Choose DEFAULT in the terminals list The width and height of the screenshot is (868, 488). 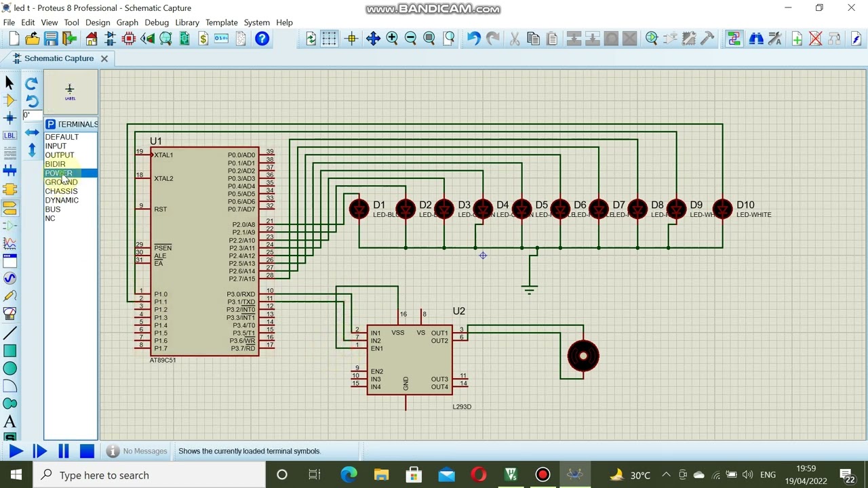(x=62, y=137)
